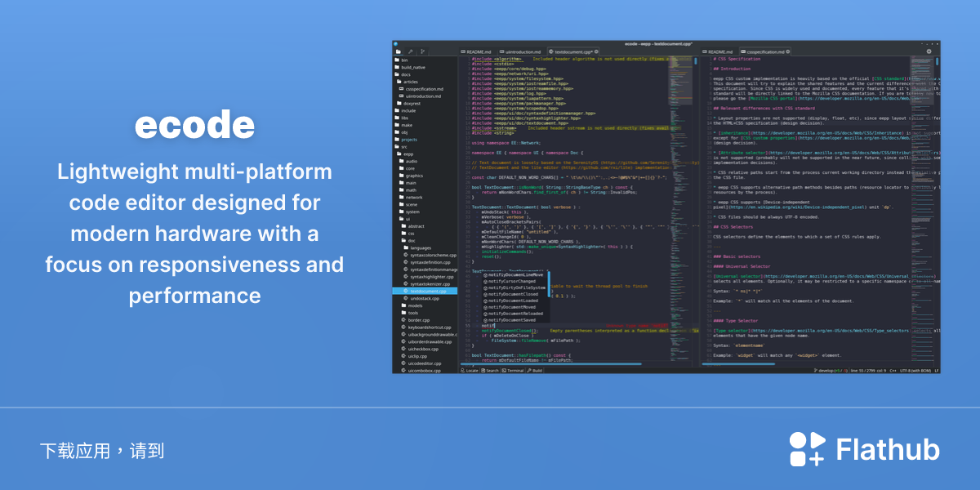
Task: Switch to the README.md tab in left pane
Action: point(476,51)
